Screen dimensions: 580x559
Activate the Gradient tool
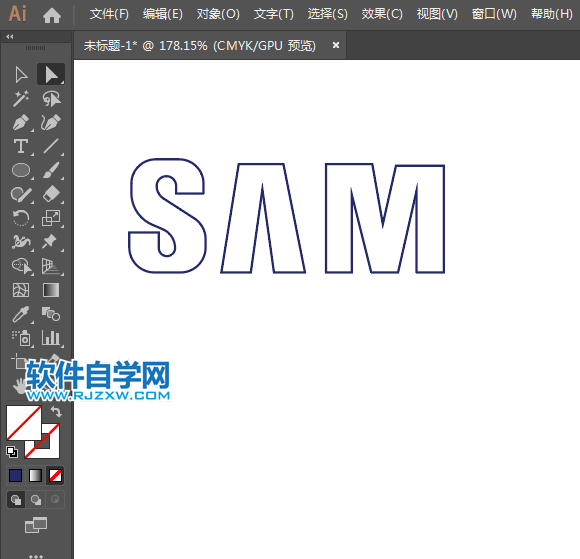point(51,290)
